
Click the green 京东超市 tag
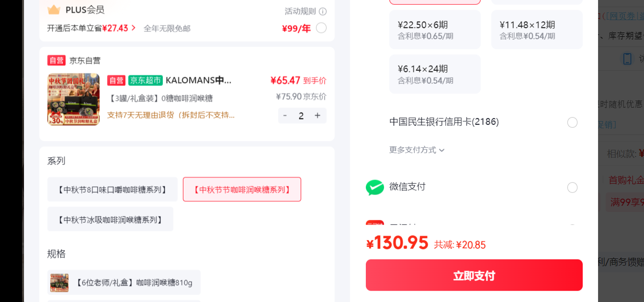point(146,80)
